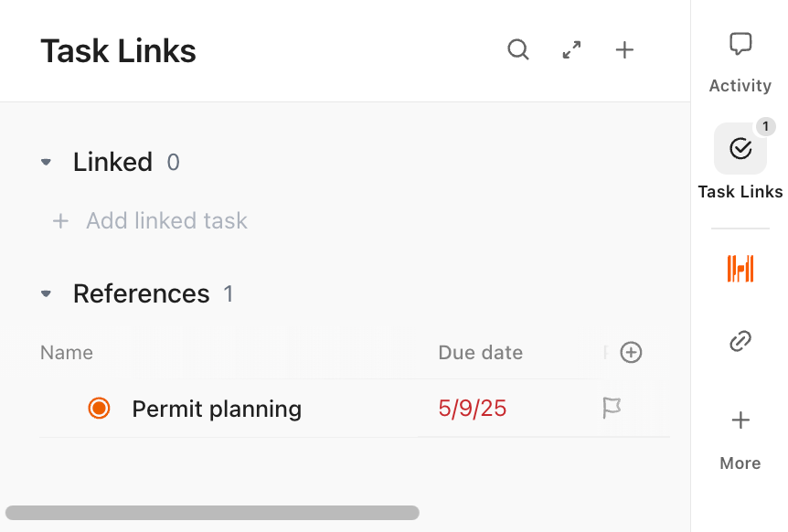Open the Activity panel icon
788x532 pixels.
point(740,43)
